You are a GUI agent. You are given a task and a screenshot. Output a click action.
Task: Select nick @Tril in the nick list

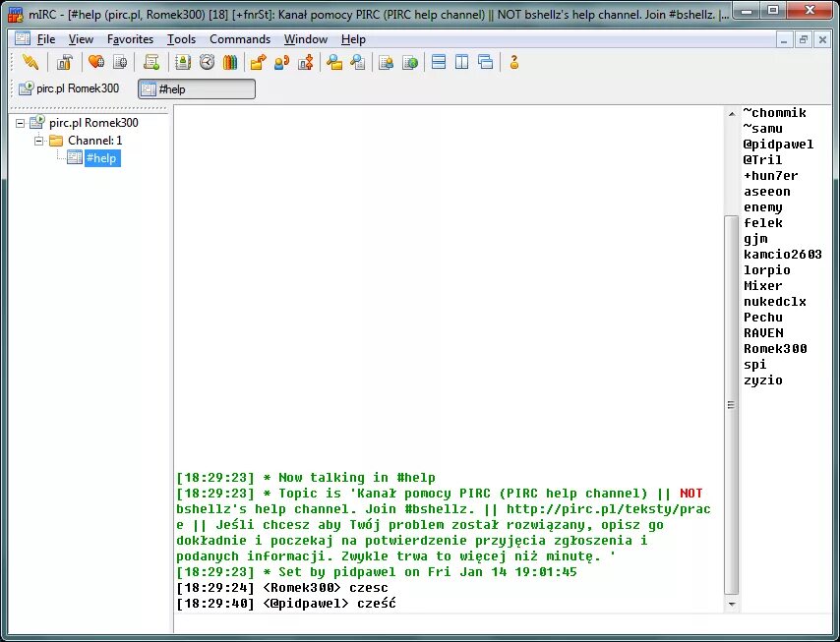pyautogui.click(x=763, y=159)
